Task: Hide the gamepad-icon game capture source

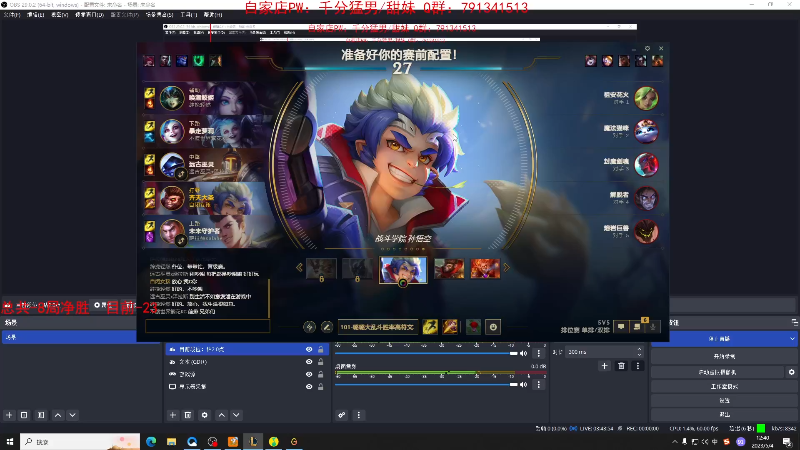Action: coord(309,374)
